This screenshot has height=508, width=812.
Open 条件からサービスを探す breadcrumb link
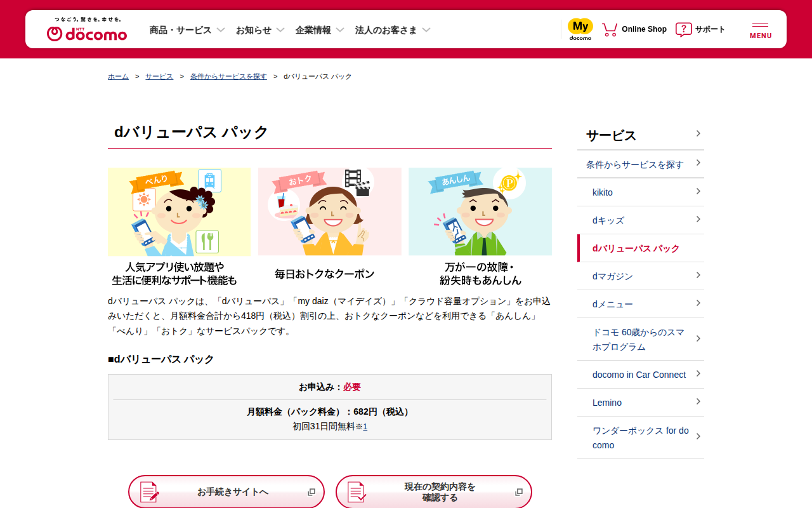(228, 76)
